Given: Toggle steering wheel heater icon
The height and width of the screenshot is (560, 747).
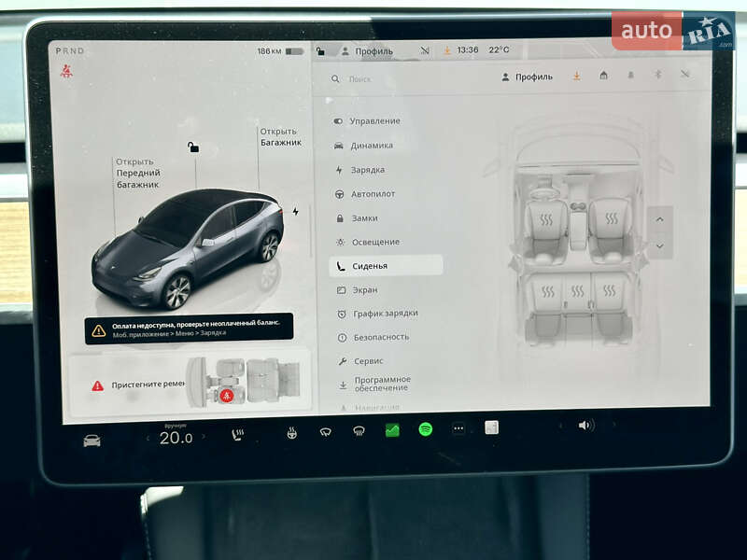Looking at the screenshot, I should click(291, 433).
